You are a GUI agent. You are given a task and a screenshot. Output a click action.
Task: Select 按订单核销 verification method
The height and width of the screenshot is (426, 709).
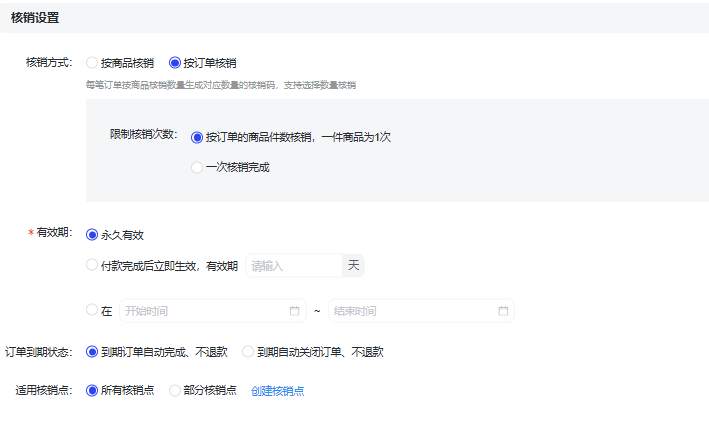[x=175, y=62]
